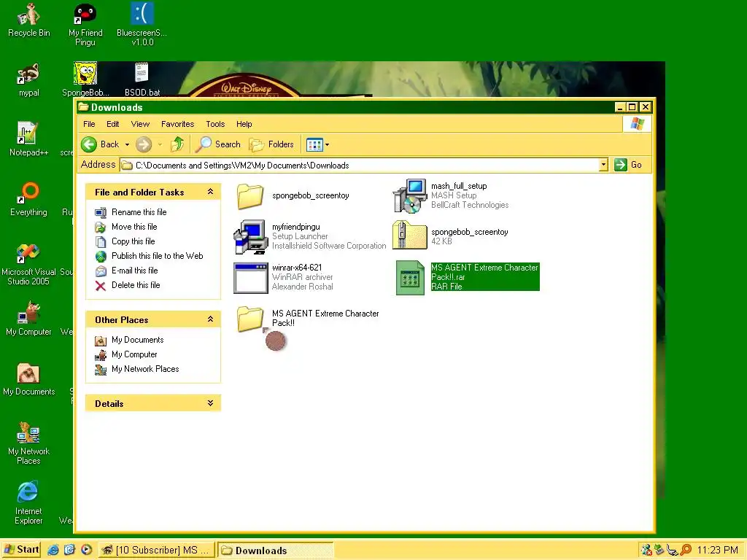This screenshot has width=747, height=560.
Task: Select the BSOD.bat file icon
Action: click(x=142, y=79)
